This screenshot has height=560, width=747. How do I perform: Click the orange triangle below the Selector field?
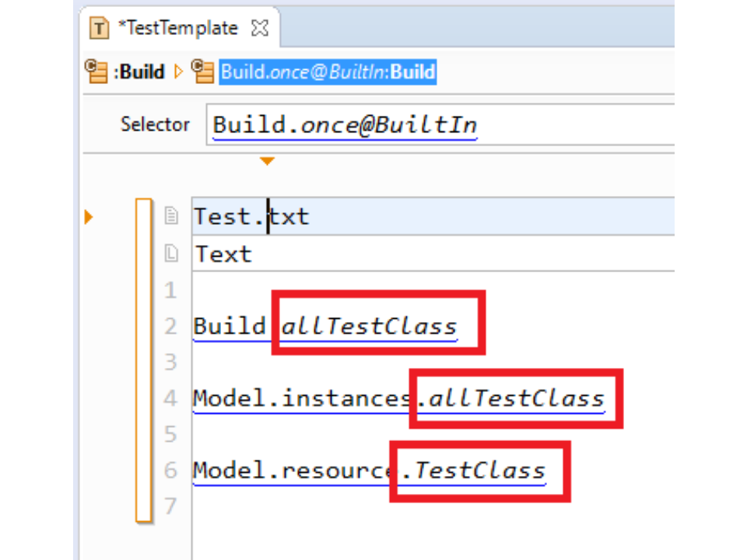(267, 162)
